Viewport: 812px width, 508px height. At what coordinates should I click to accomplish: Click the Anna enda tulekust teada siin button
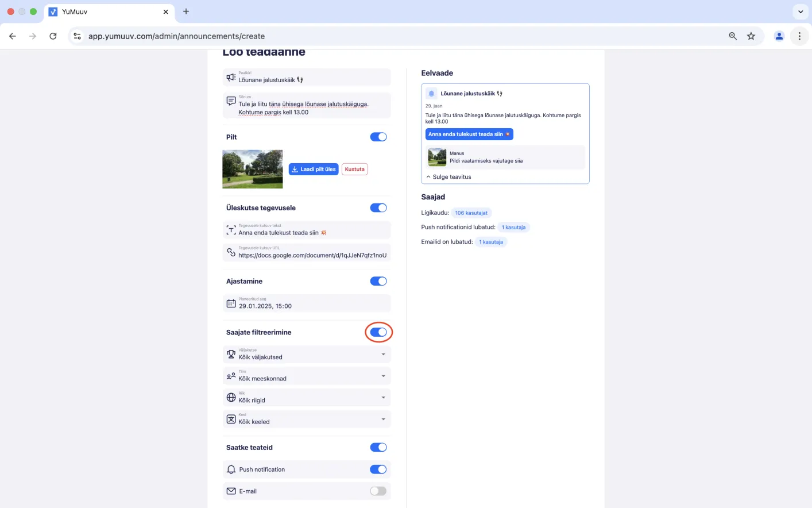pos(469,134)
